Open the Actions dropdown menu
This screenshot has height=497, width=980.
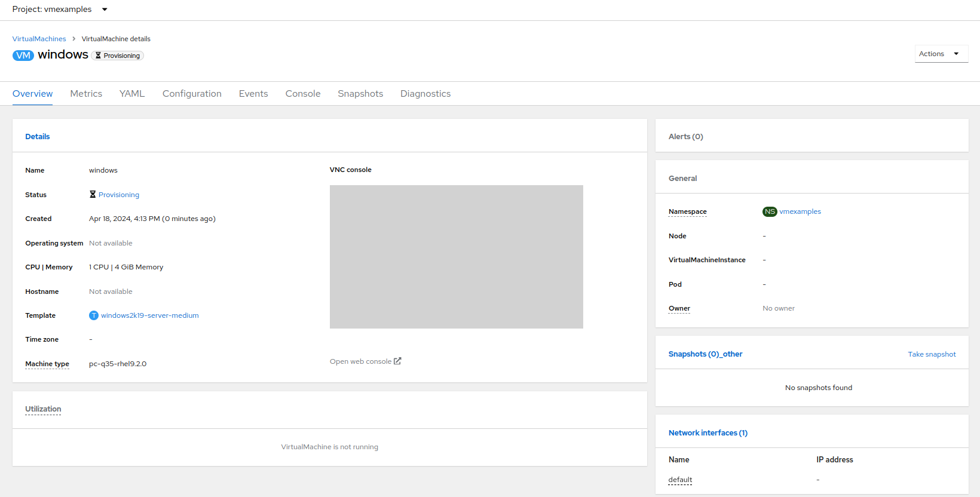pos(941,54)
